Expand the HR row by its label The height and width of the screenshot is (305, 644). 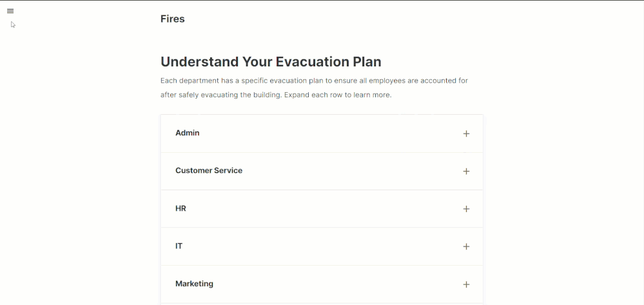[x=181, y=209]
